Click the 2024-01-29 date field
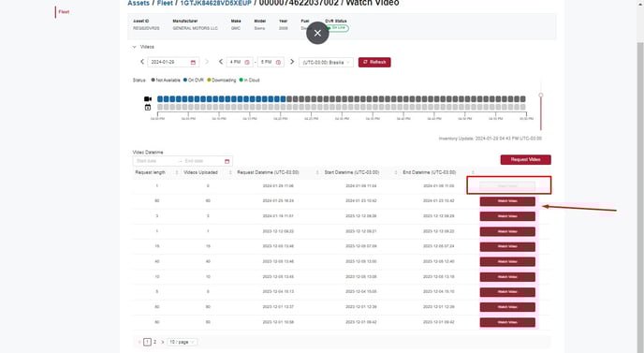 tap(173, 62)
